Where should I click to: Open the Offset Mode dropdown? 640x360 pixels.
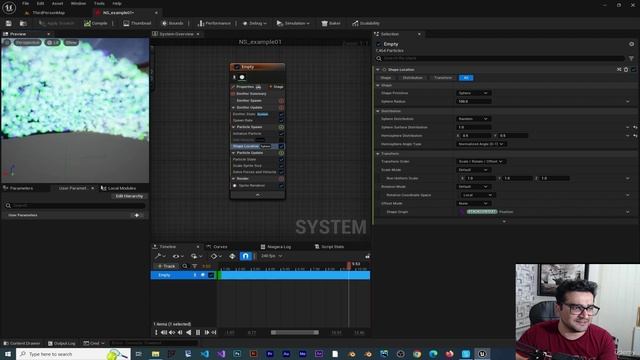click(473, 203)
